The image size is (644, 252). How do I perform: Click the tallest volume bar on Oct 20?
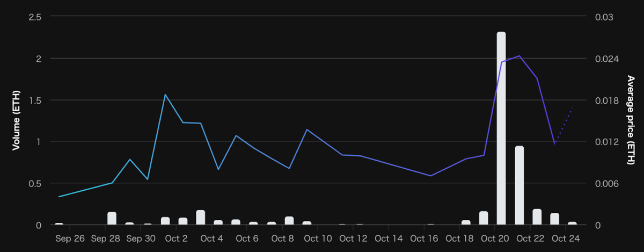501,128
